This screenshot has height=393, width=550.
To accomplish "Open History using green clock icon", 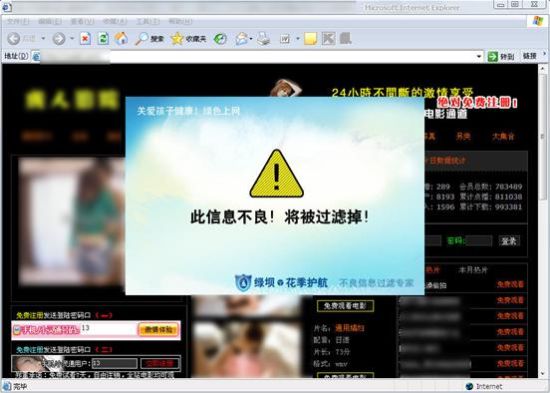I will (x=220, y=39).
